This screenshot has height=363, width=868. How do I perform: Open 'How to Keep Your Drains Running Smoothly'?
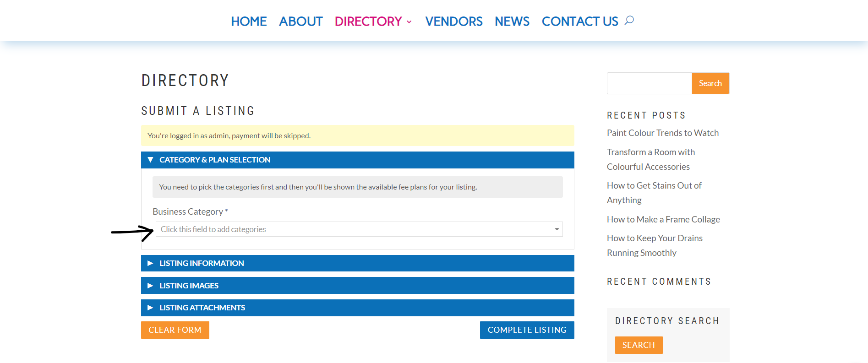[x=655, y=245]
